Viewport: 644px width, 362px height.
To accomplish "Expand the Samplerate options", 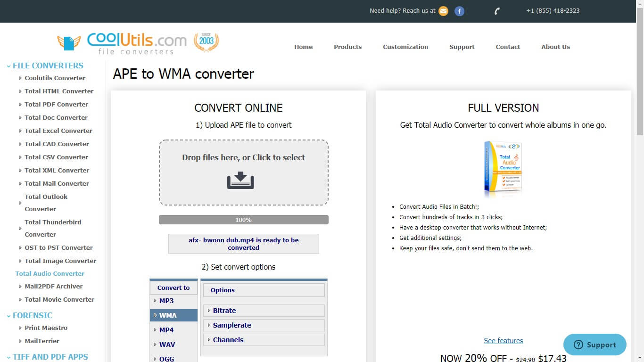I will (x=264, y=325).
